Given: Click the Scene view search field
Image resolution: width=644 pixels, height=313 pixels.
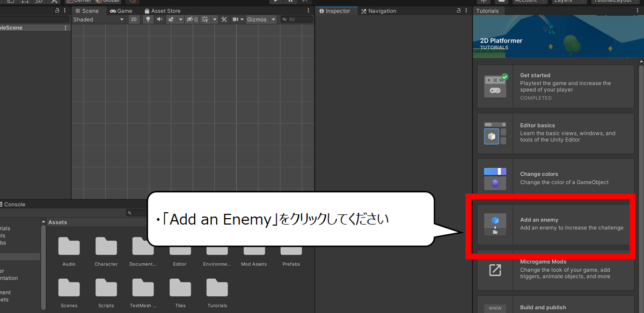Looking at the screenshot, I should coord(297,19).
